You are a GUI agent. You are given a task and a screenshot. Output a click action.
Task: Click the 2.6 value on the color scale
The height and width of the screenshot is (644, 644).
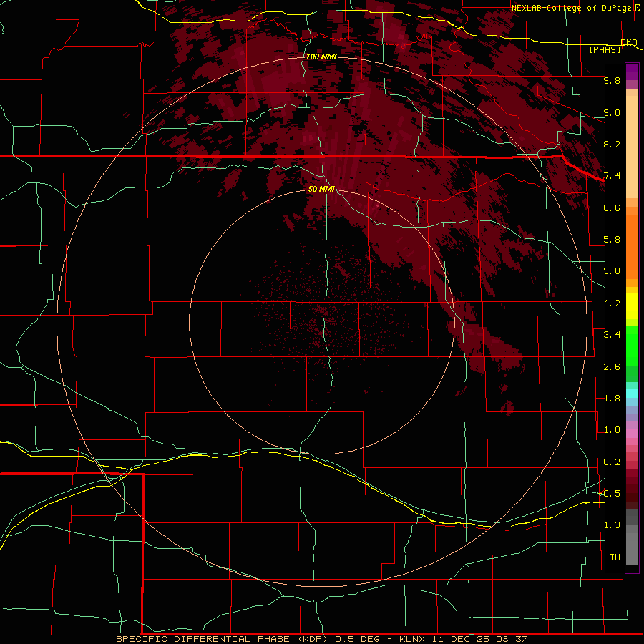coord(612,367)
